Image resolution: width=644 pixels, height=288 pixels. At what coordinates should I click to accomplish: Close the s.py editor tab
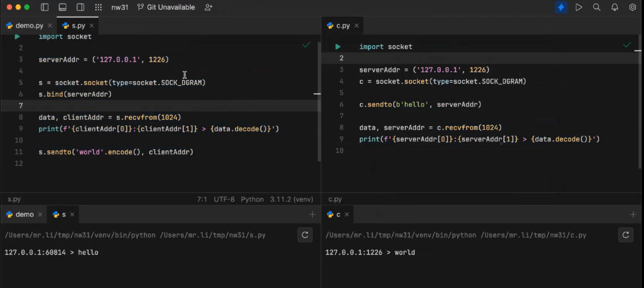coord(92,26)
